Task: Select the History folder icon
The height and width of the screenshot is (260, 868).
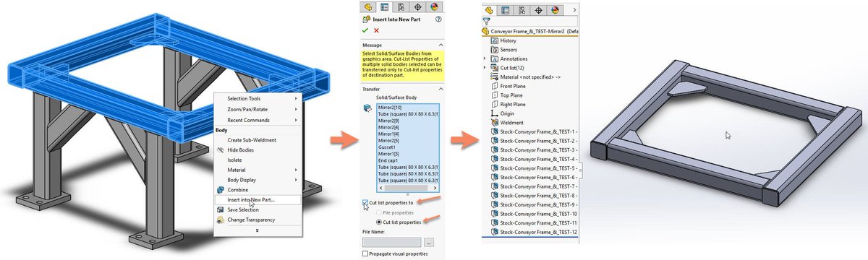Action: (494, 41)
